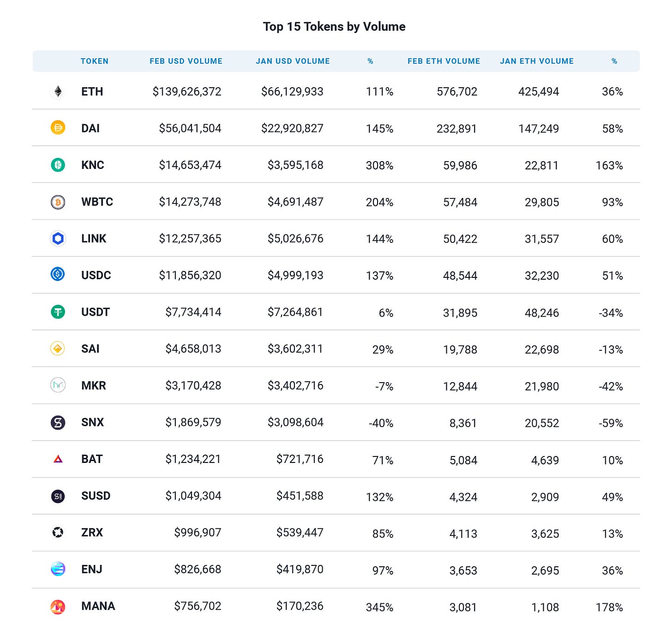Click the TOKEN column header

coord(95,61)
